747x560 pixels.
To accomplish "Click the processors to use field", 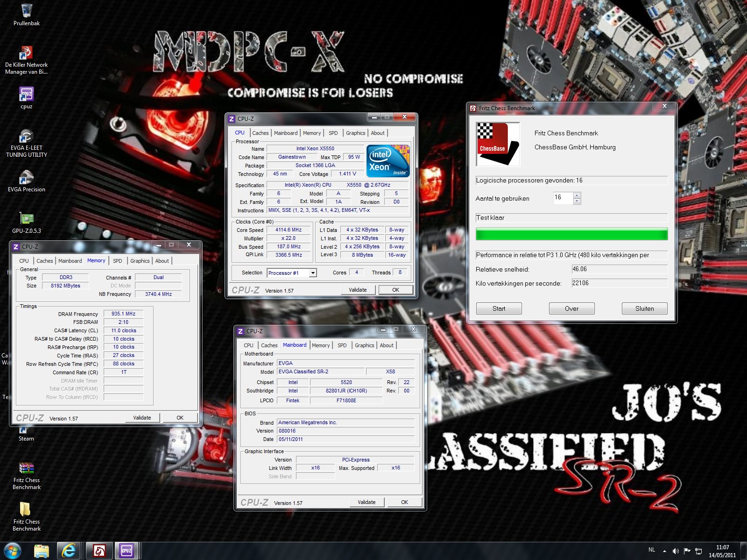I will tap(563, 198).
